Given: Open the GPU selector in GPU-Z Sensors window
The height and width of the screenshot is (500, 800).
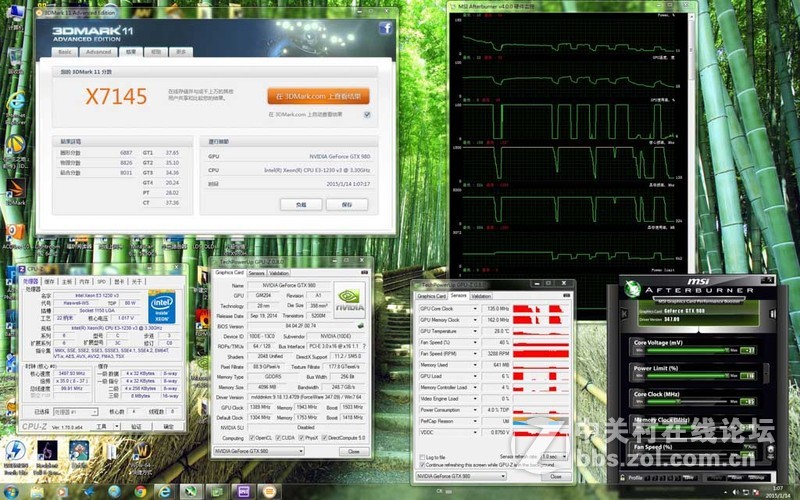Looking at the screenshot, I should point(461,476).
